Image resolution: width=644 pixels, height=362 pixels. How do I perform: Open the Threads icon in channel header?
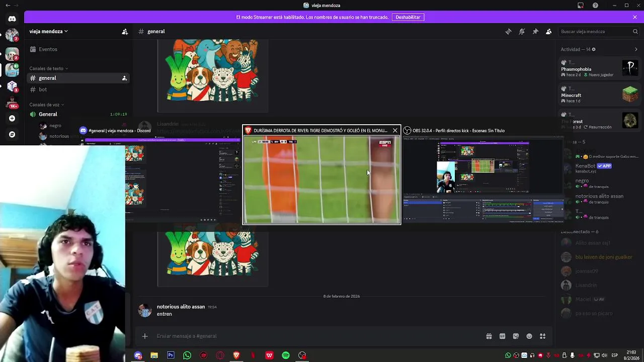pyautogui.click(x=508, y=32)
